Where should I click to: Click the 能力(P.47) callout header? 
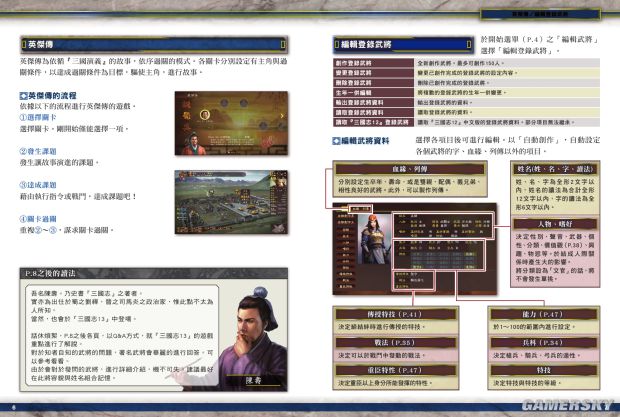tap(544, 314)
